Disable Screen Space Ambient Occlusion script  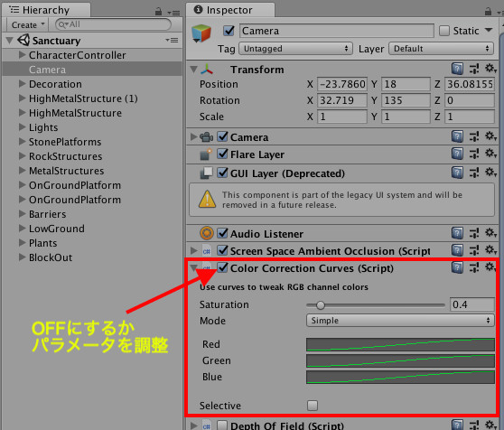pos(222,250)
